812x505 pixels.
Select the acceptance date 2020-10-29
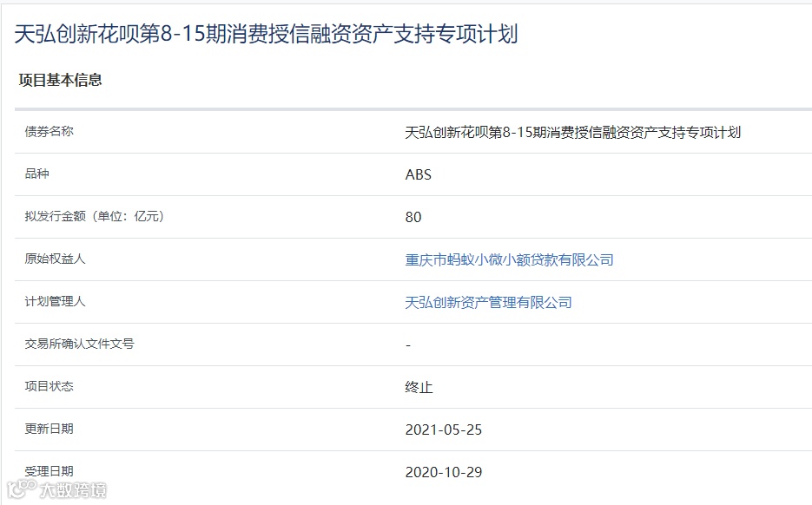(443, 472)
